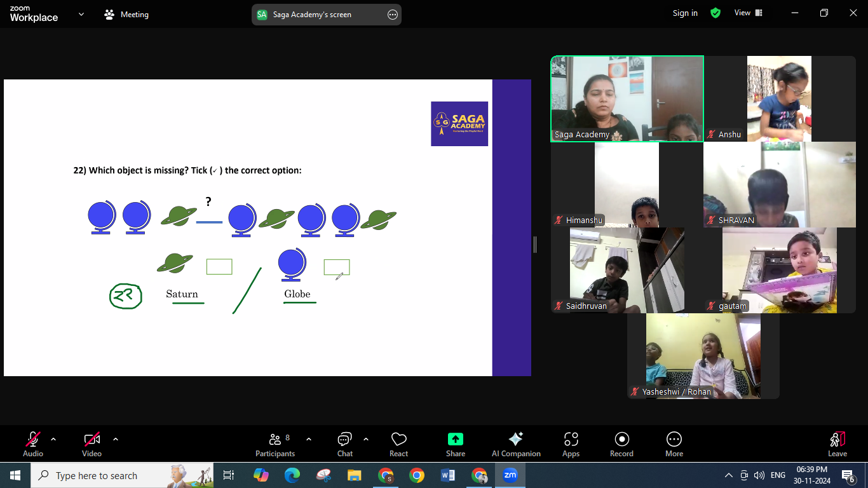Click the Globe option image above its label

coord(292,265)
